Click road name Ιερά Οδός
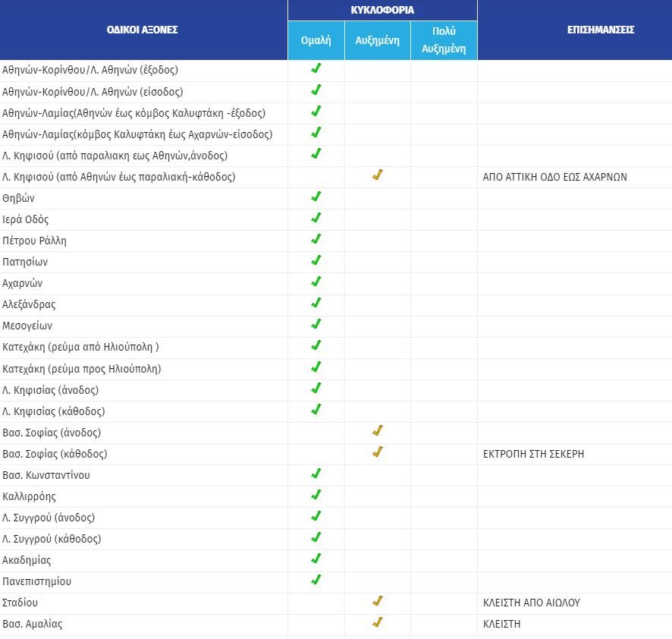The height and width of the screenshot is (639, 672). click(25, 219)
